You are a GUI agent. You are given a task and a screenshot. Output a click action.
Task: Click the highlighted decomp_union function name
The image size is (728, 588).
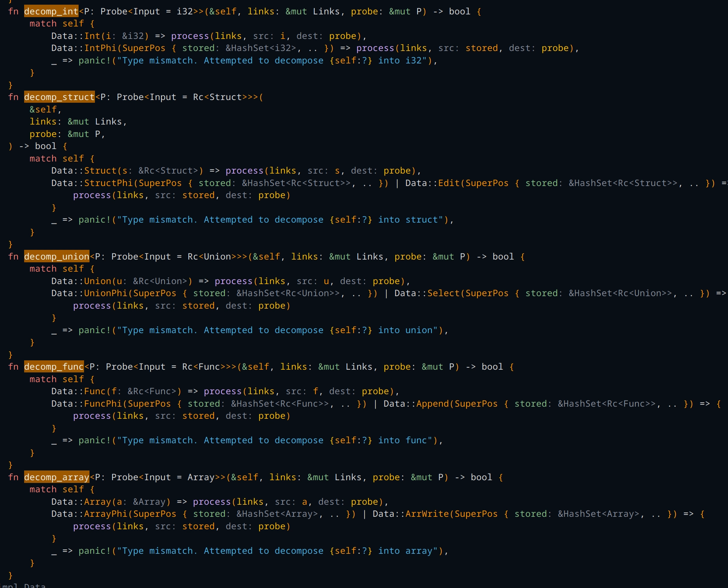click(56, 256)
